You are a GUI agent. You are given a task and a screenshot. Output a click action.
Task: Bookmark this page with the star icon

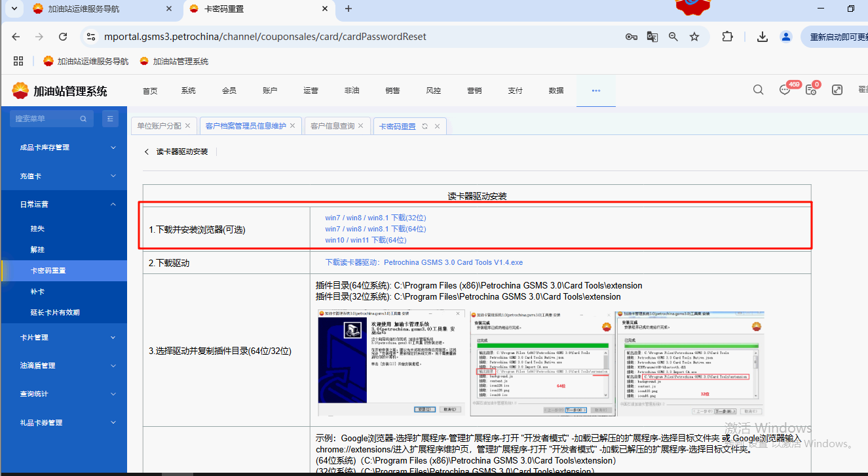(694, 37)
